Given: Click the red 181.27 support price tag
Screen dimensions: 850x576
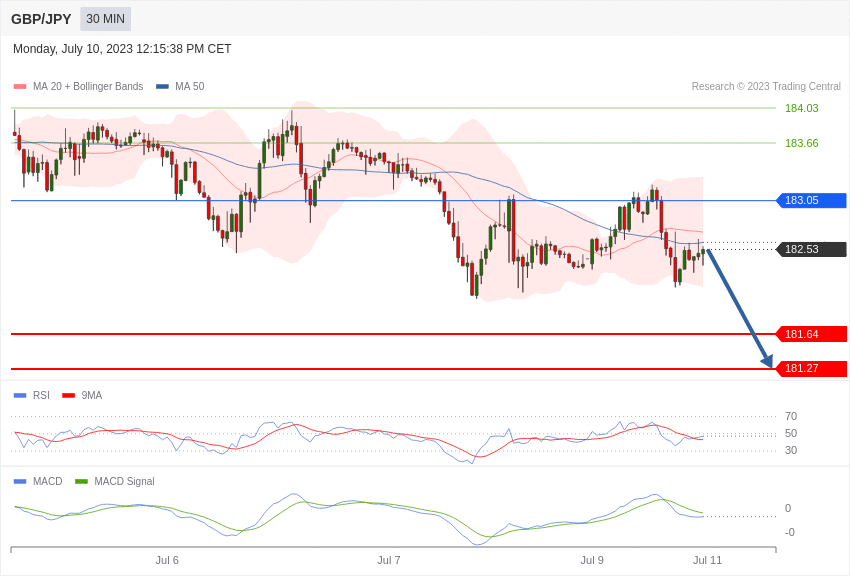Looking at the screenshot, I should (x=812, y=368).
